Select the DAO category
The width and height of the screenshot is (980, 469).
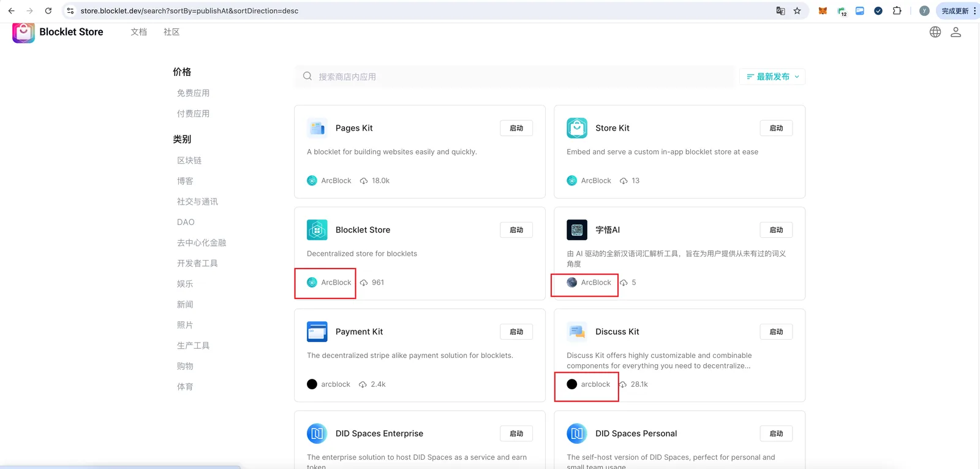coord(186,222)
